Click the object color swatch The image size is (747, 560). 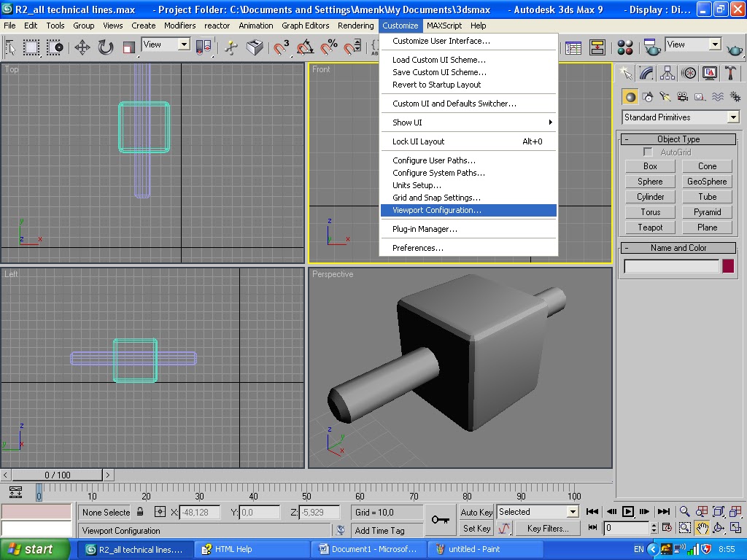pyautogui.click(x=728, y=265)
